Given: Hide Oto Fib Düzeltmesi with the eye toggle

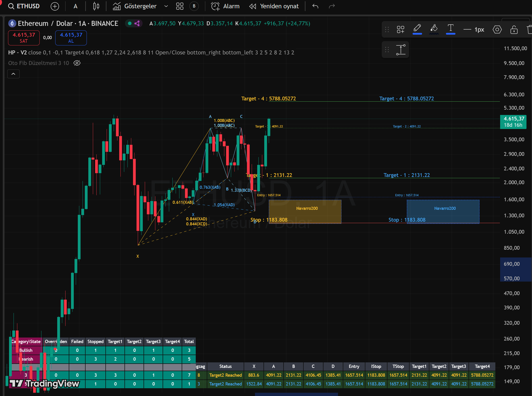Looking at the screenshot, I should tap(77, 63).
